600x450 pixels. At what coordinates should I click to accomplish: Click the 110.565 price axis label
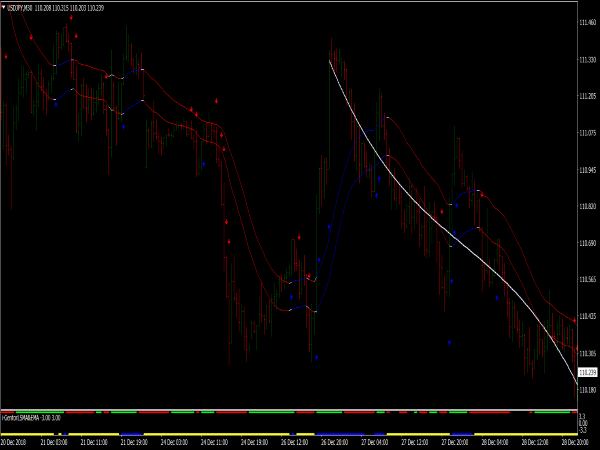pyautogui.click(x=587, y=280)
